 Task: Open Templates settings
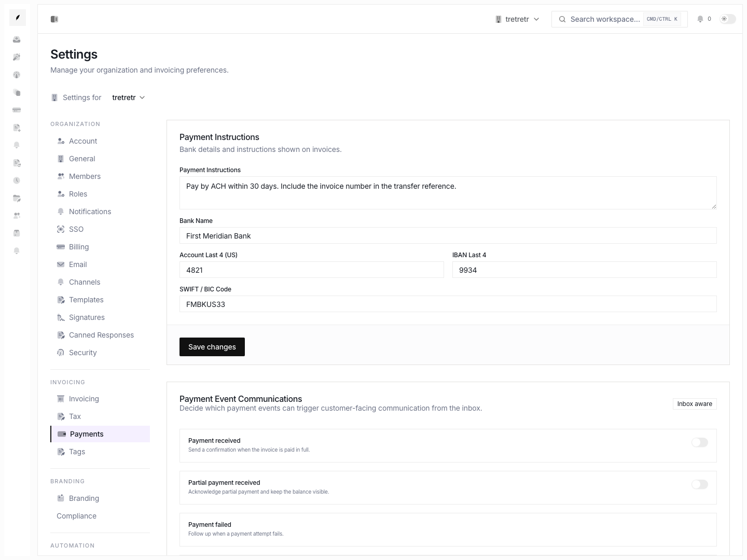[100, 300]
